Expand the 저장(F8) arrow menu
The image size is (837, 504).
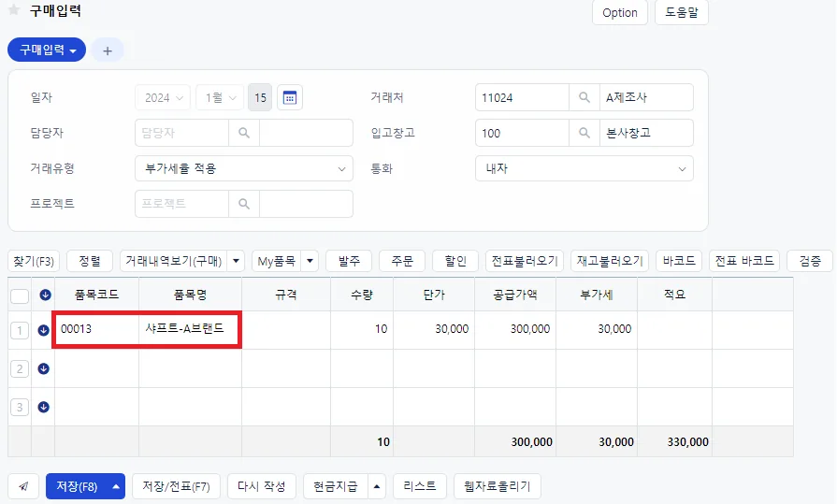pyautogui.click(x=116, y=486)
